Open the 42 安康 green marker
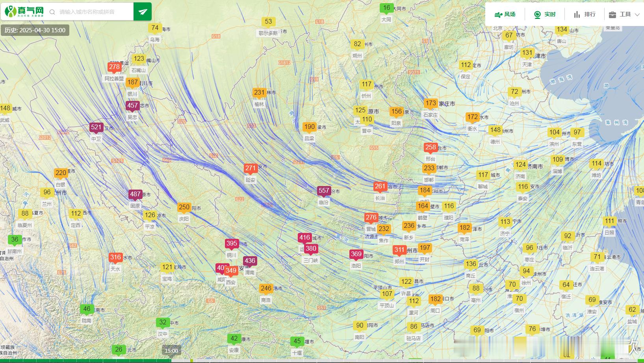The width and height of the screenshot is (644, 363). tap(234, 339)
